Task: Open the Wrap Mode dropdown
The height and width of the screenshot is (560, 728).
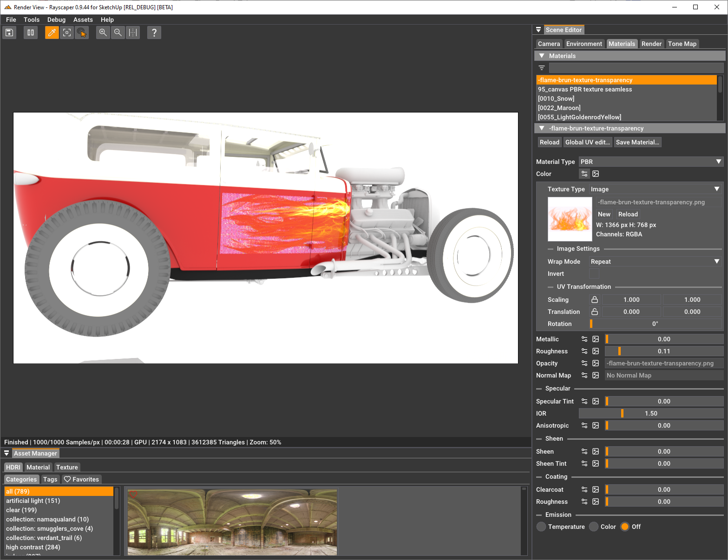Action: (x=655, y=261)
